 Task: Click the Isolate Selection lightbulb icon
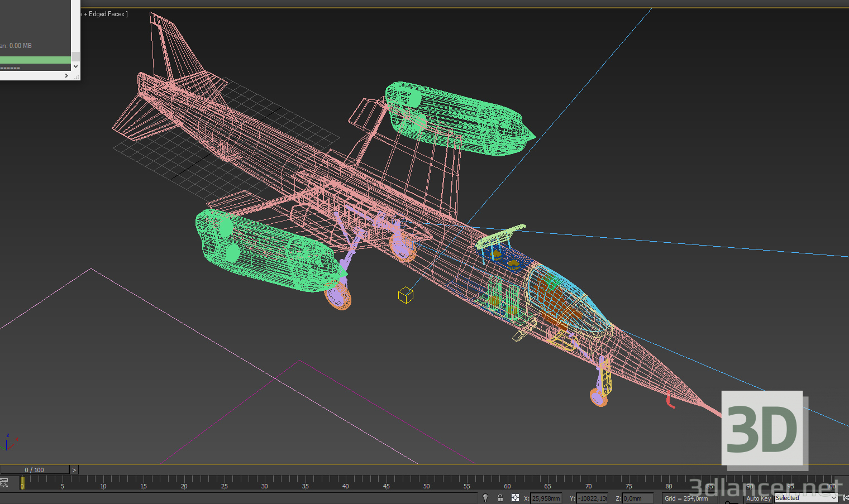(x=485, y=498)
